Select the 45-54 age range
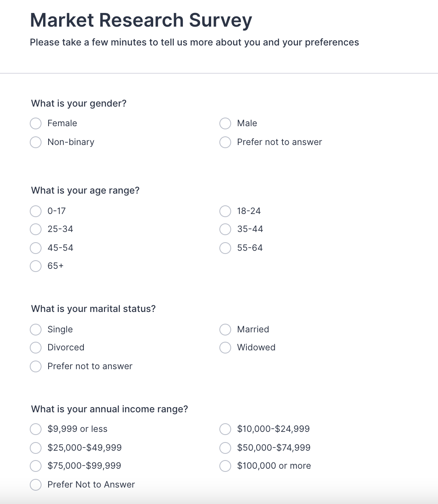The image size is (438, 504). point(36,248)
